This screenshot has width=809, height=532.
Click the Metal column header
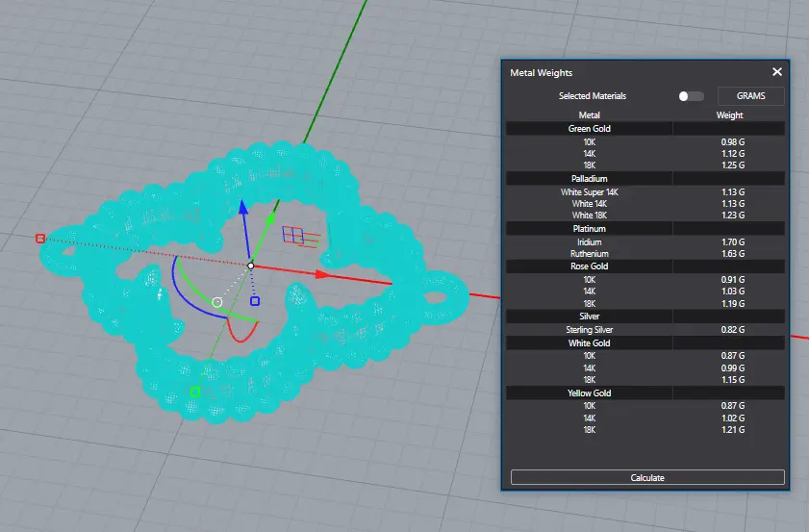(x=589, y=115)
